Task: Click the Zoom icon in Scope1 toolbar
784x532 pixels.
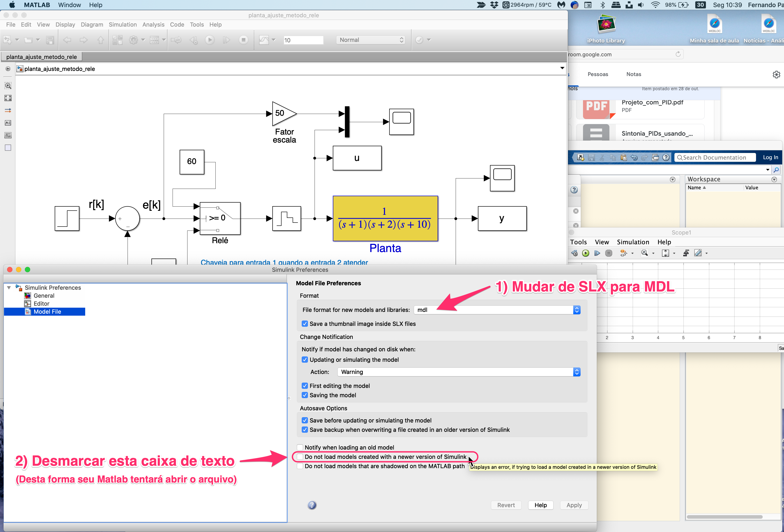Action: (645, 253)
